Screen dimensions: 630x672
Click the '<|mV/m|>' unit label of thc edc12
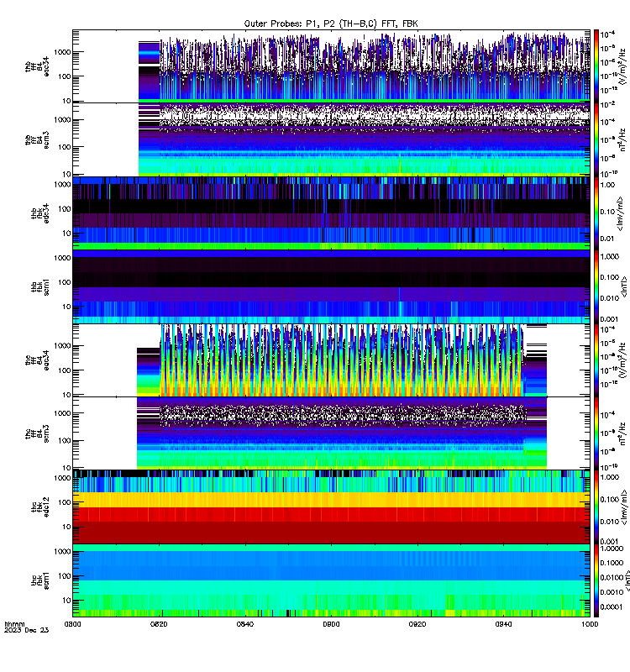624,507
